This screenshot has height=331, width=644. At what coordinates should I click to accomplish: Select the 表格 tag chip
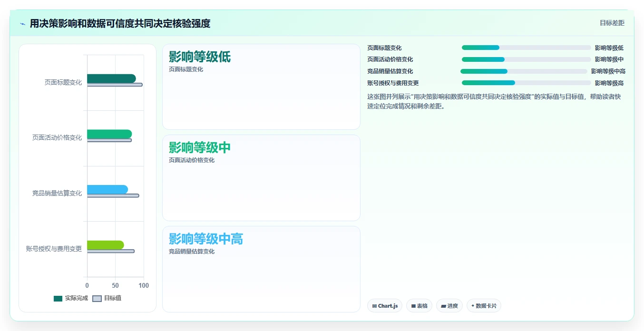(419, 306)
